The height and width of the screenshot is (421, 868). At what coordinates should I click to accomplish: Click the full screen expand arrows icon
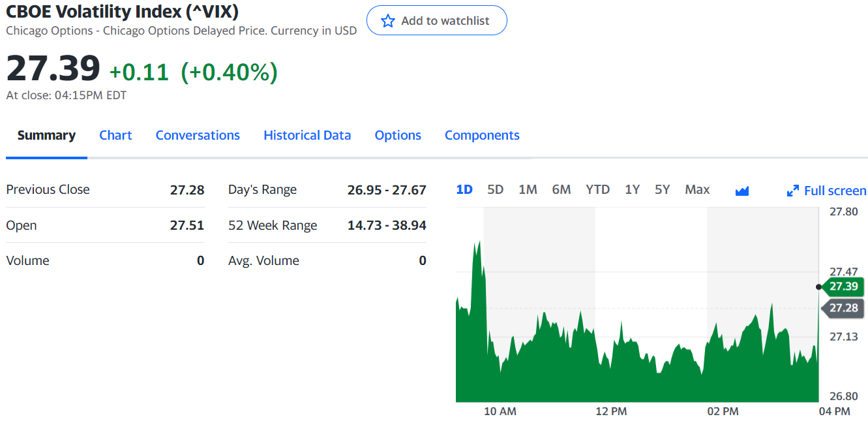tap(793, 191)
